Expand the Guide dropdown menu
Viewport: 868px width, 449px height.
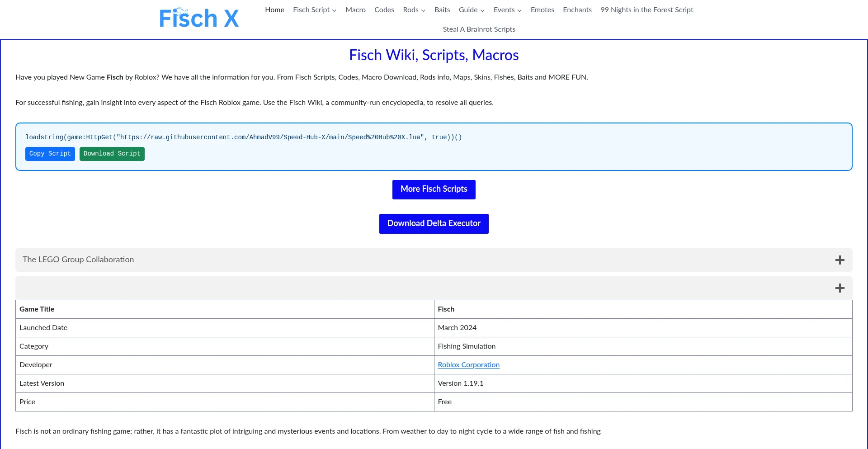pyautogui.click(x=471, y=10)
